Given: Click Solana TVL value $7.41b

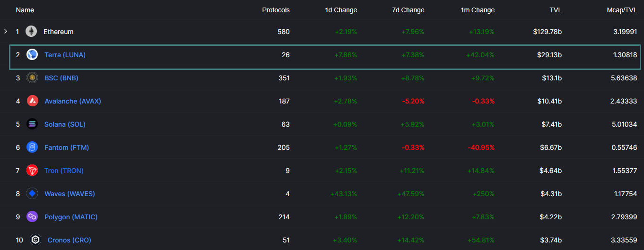Looking at the screenshot, I should [551, 124].
